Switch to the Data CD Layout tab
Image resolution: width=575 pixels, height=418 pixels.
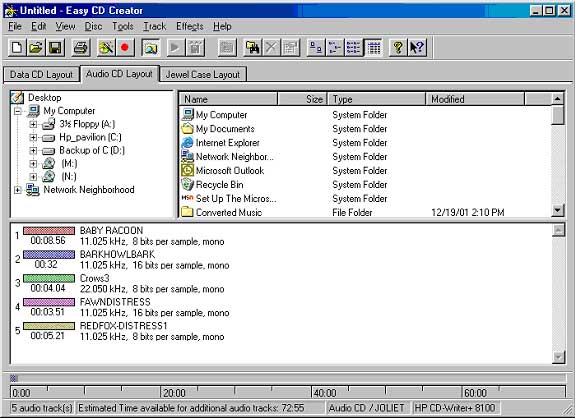(41, 74)
